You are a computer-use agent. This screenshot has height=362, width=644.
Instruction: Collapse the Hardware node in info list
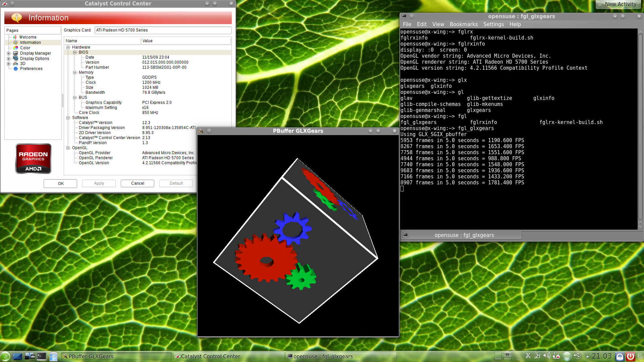point(68,47)
